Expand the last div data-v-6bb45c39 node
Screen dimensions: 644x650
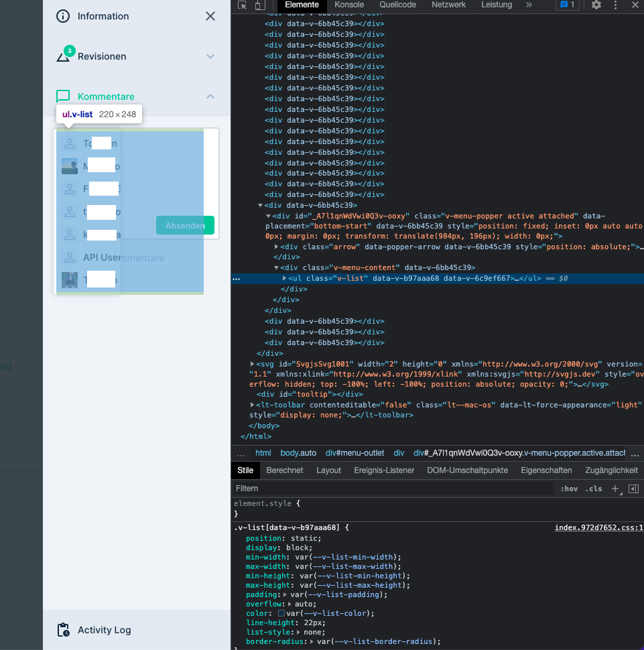point(324,343)
